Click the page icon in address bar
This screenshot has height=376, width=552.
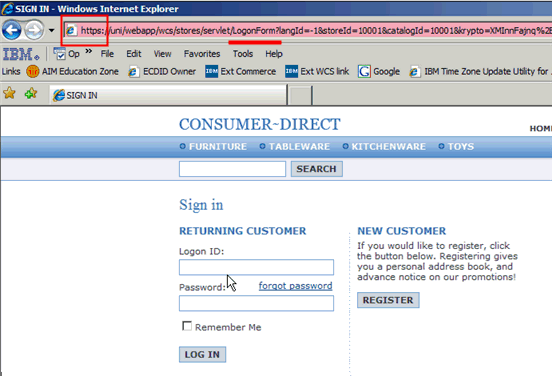coord(71,31)
